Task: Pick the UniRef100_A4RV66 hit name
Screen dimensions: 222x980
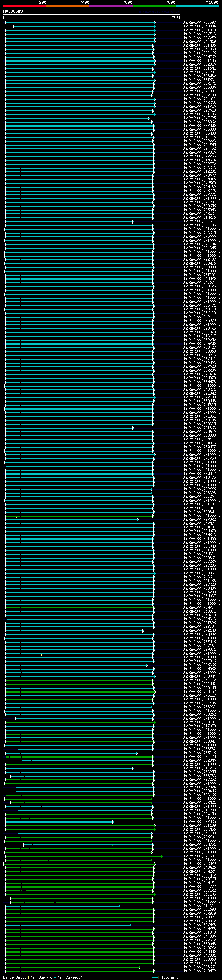Action: (199, 156)
